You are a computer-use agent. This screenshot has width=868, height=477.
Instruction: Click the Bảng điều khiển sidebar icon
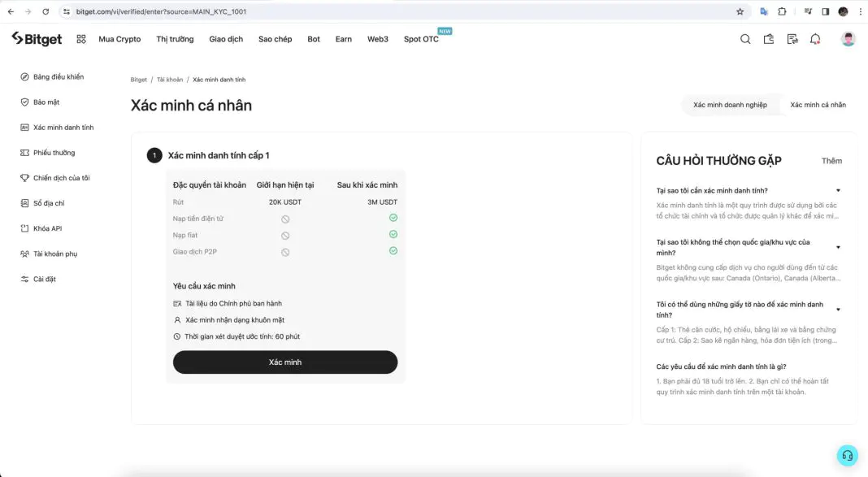click(24, 77)
